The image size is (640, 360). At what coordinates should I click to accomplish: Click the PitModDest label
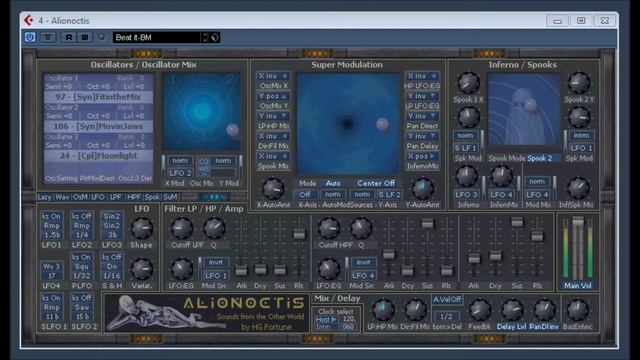tap(98, 178)
